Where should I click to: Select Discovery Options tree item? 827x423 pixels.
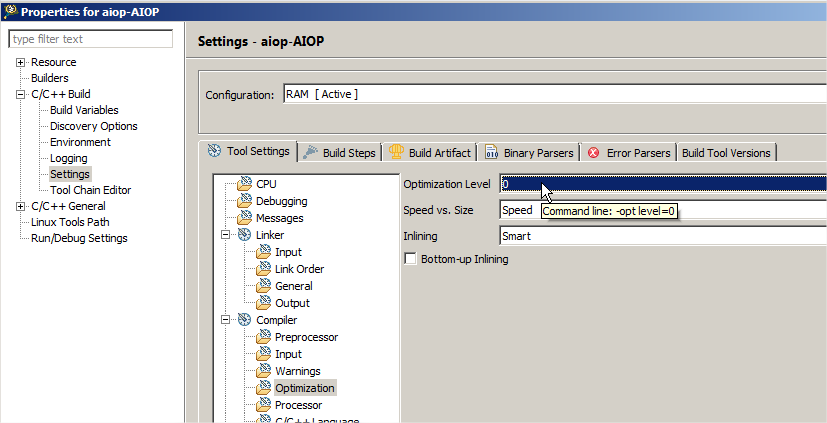(94, 126)
